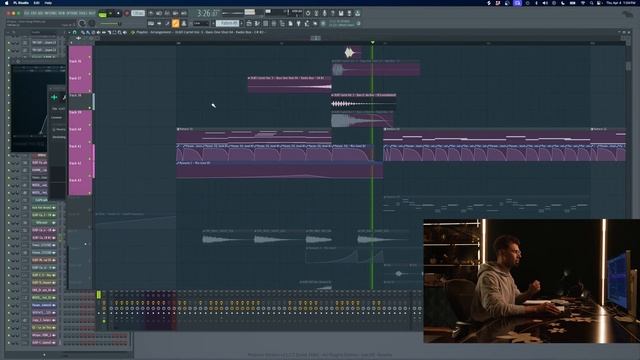This screenshot has height=360, width=640.
Task: Click the webcam video overlay
Action: (x=531, y=281)
